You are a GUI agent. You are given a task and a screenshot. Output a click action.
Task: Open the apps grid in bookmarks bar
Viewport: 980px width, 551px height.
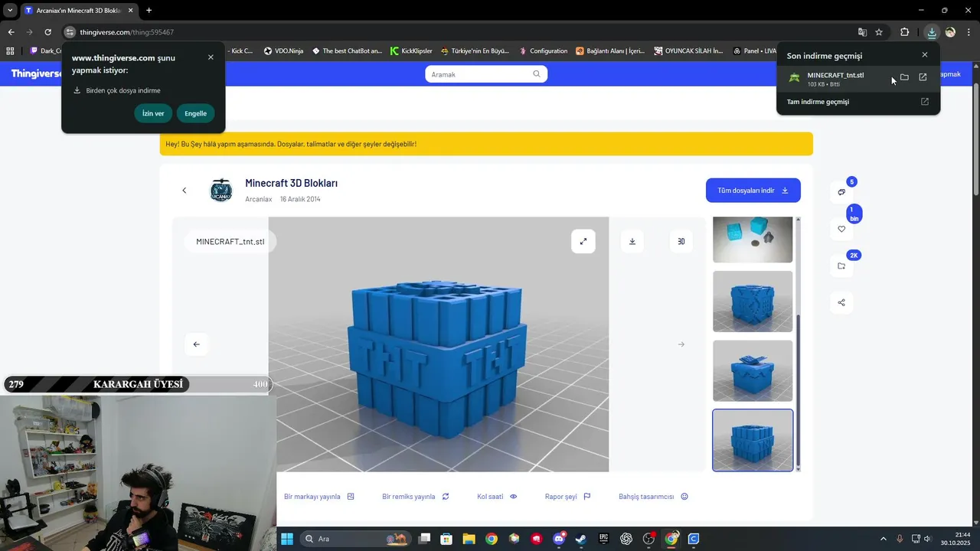10,51
